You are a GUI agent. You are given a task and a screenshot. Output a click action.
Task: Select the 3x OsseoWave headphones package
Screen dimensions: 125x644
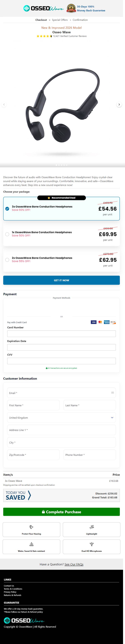pyautogui.click(x=7, y=208)
